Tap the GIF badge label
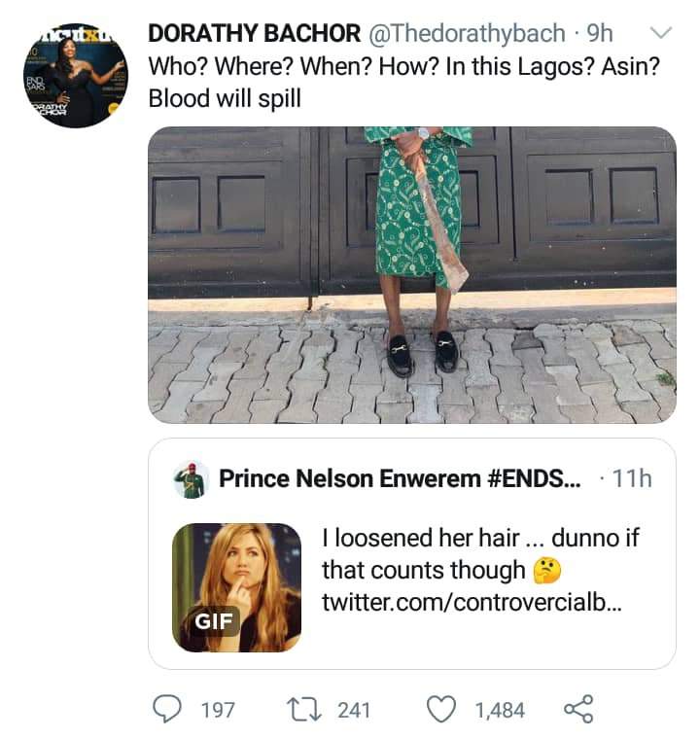The width and height of the screenshot is (700, 738). coord(214,621)
